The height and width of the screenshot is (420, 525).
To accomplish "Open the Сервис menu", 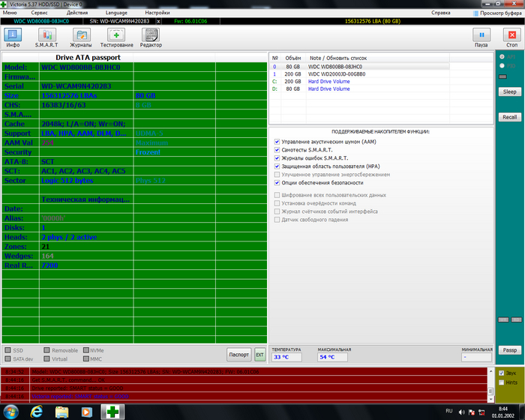I will click(41, 13).
